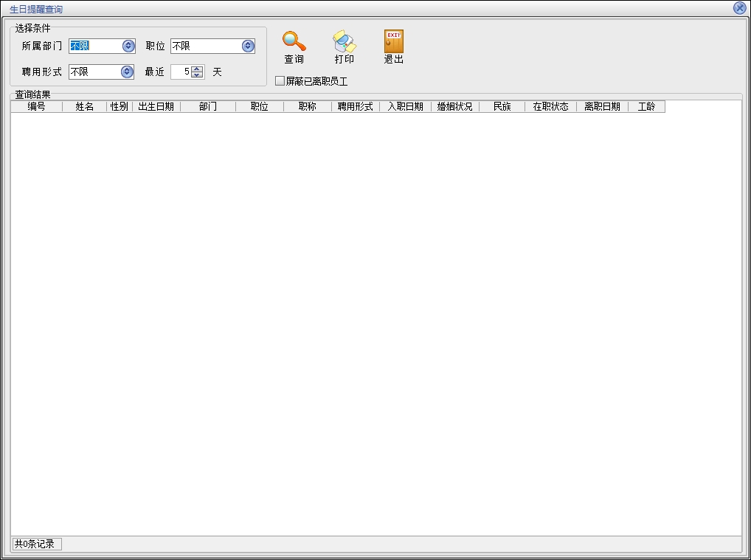
Task: Open the 聘用形式 dropdown
Action: [127, 72]
